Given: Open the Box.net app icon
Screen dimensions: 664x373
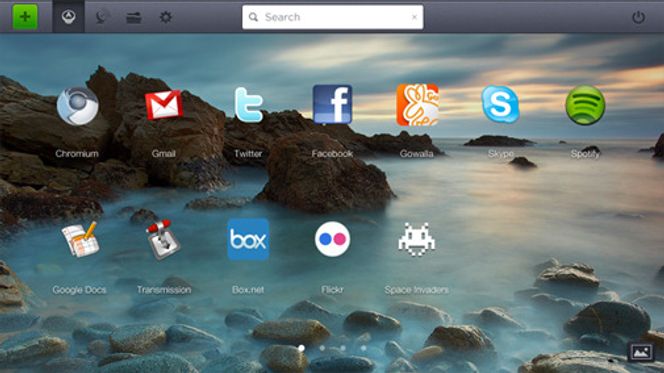Looking at the screenshot, I should coord(248,239).
